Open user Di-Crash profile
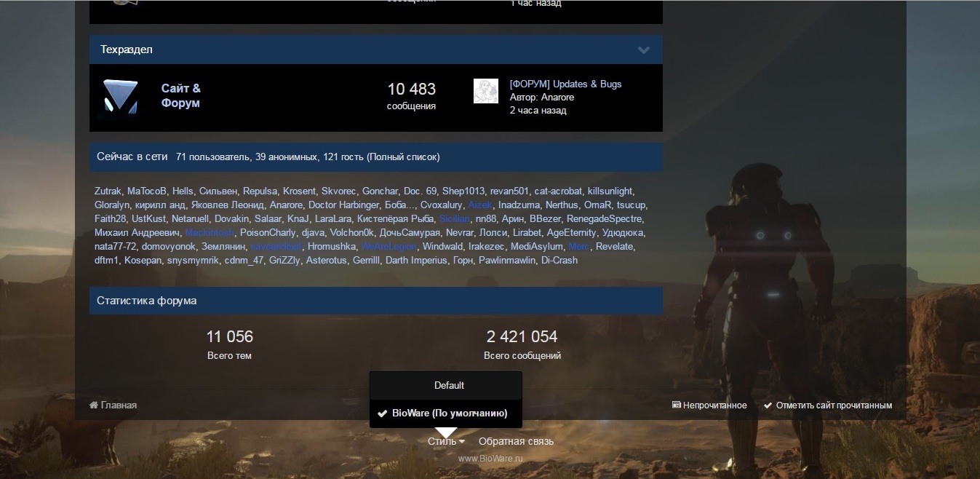980x479 pixels. (x=559, y=261)
